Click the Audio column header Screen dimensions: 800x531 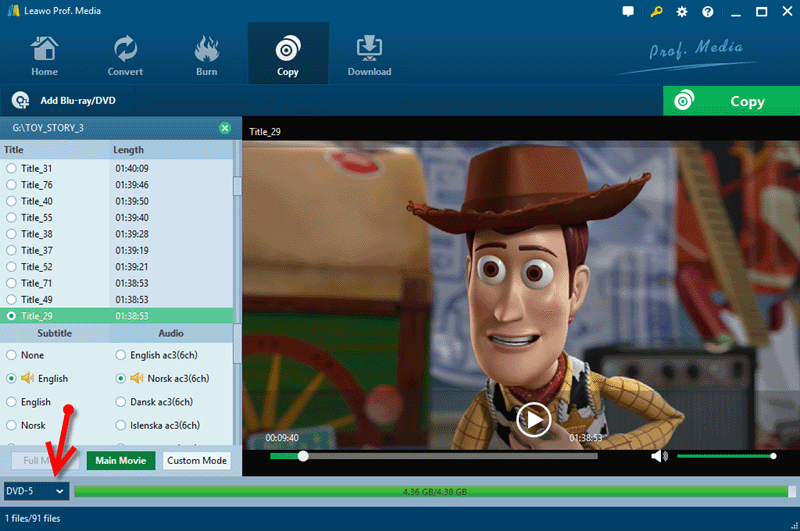point(171,333)
